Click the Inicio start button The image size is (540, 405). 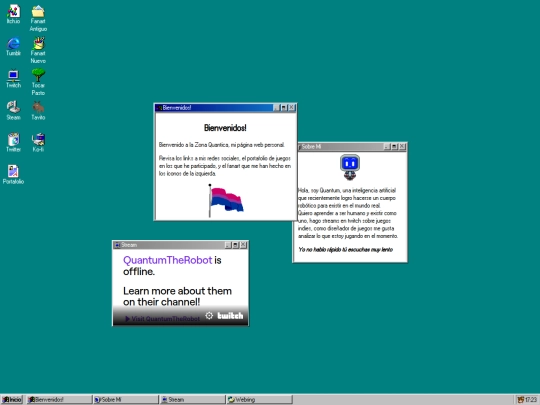(x=12, y=399)
